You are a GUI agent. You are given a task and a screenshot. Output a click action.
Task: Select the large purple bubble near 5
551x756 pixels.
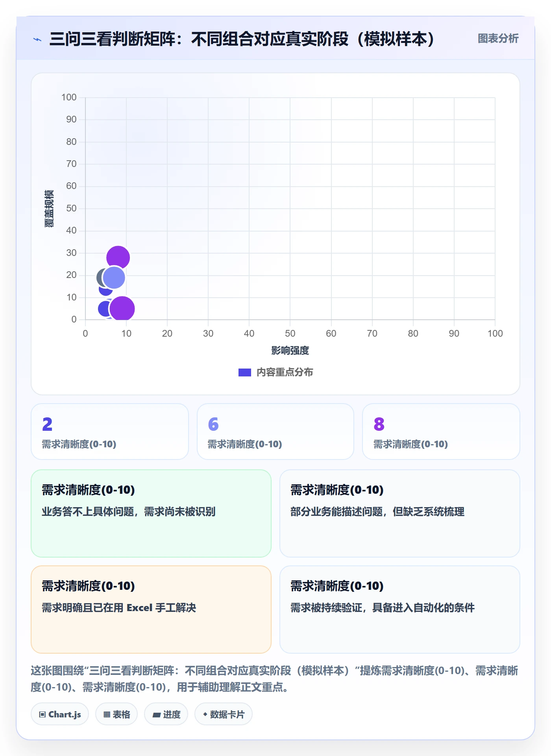(122, 309)
